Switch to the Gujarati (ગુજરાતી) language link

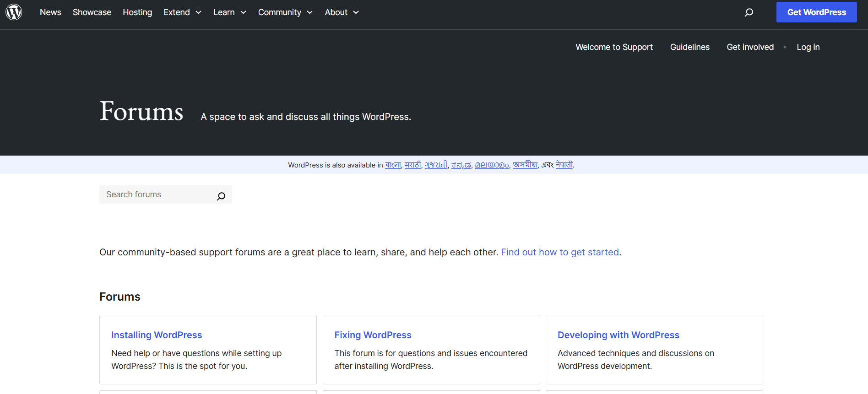point(436,165)
